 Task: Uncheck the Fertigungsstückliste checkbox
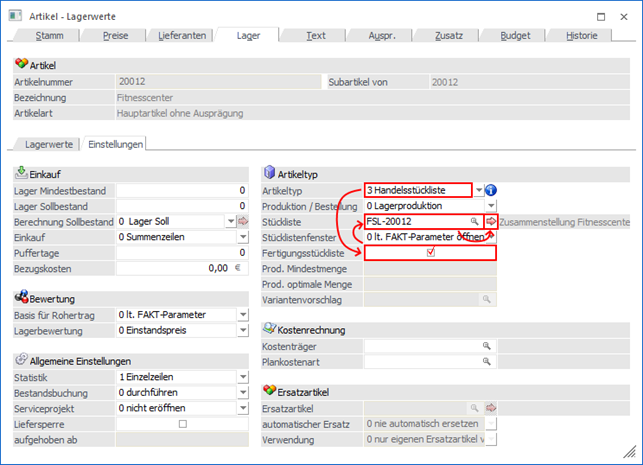tap(431, 253)
